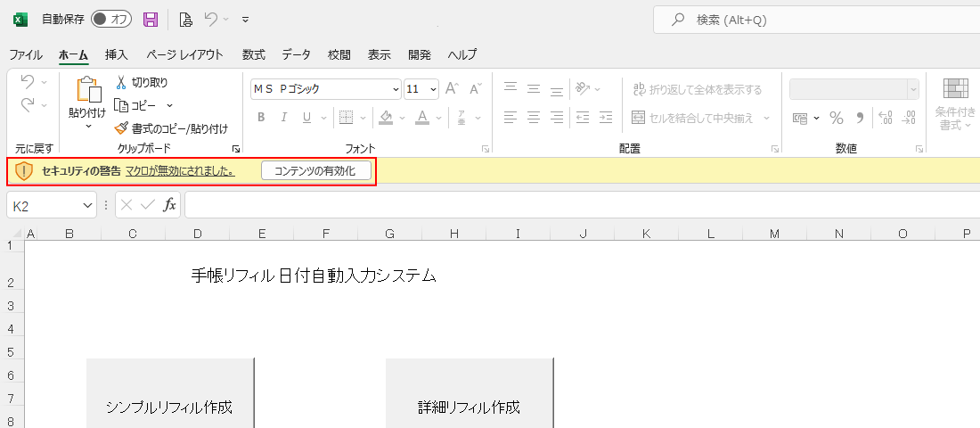Click the increase font size icon

click(x=452, y=88)
